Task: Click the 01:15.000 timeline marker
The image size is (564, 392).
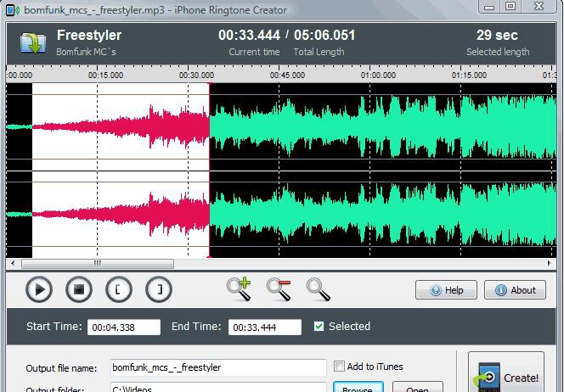Action: pos(469,76)
